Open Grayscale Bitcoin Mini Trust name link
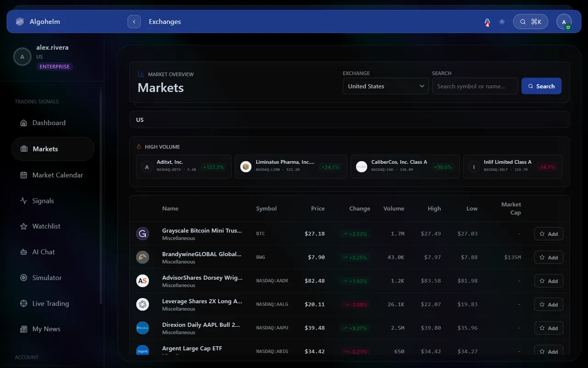This screenshot has height=368, width=588. [x=202, y=230]
